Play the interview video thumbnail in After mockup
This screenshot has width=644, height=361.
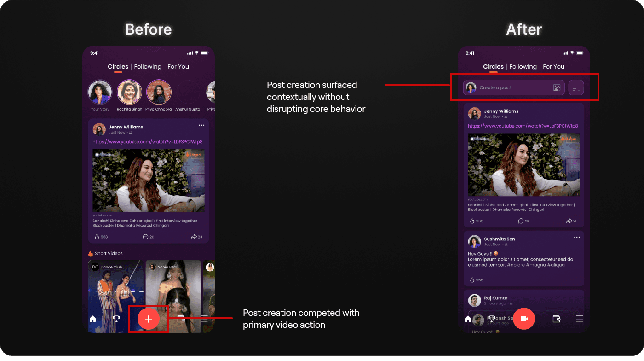click(524, 165)
